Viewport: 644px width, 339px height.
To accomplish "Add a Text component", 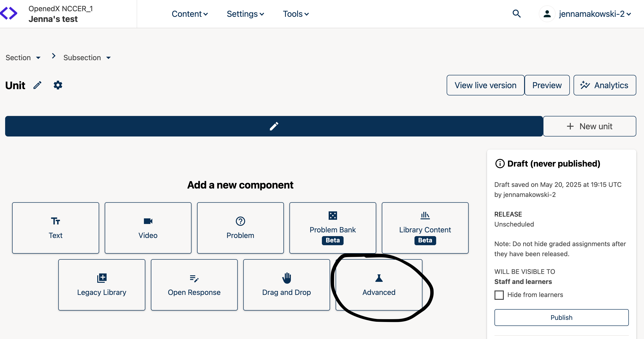I will 56,228.
